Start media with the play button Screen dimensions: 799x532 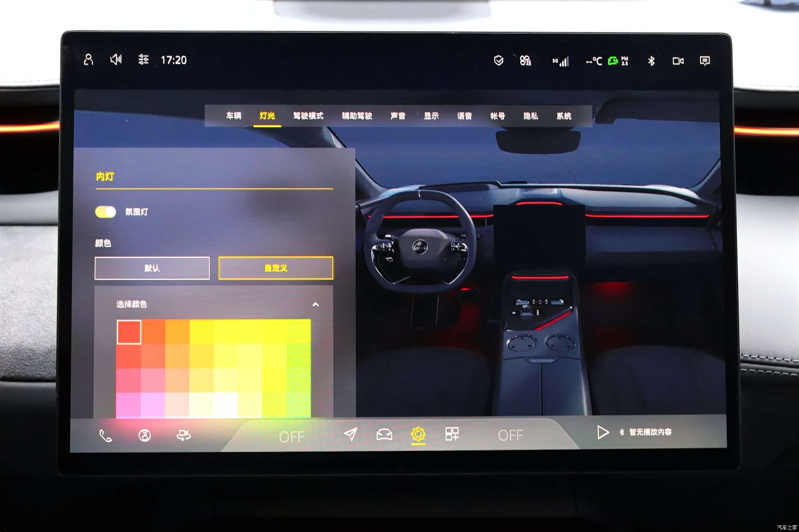click(603, 432)
